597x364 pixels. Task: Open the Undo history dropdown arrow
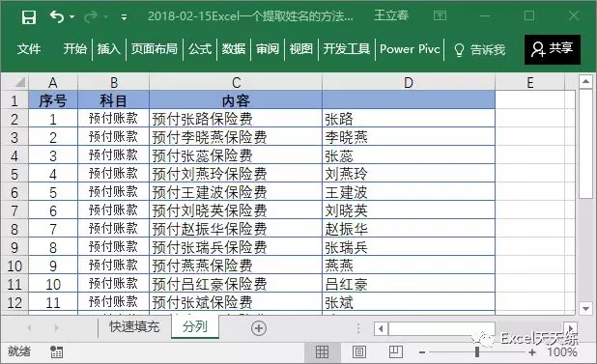(x=71, y=17)
